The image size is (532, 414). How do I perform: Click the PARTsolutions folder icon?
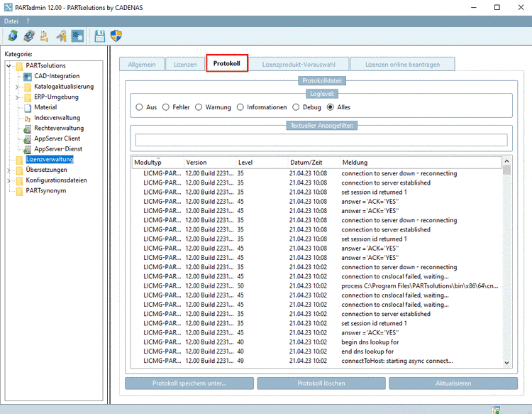(20, 66)
